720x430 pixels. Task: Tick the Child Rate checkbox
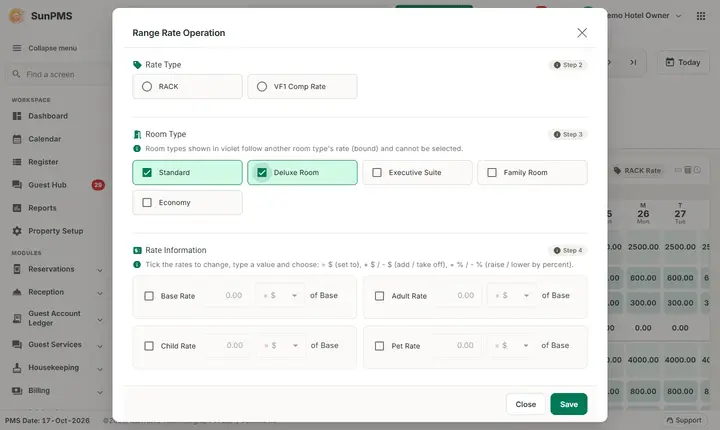pyautogui.click(x=149, y=345)
